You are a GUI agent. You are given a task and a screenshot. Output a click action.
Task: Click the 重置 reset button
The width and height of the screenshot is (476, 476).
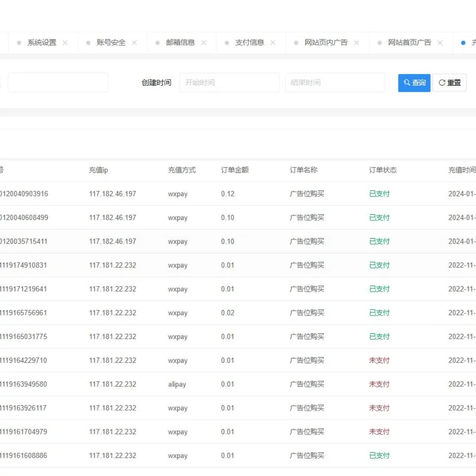pyautogui.click(x=449, y=83)
